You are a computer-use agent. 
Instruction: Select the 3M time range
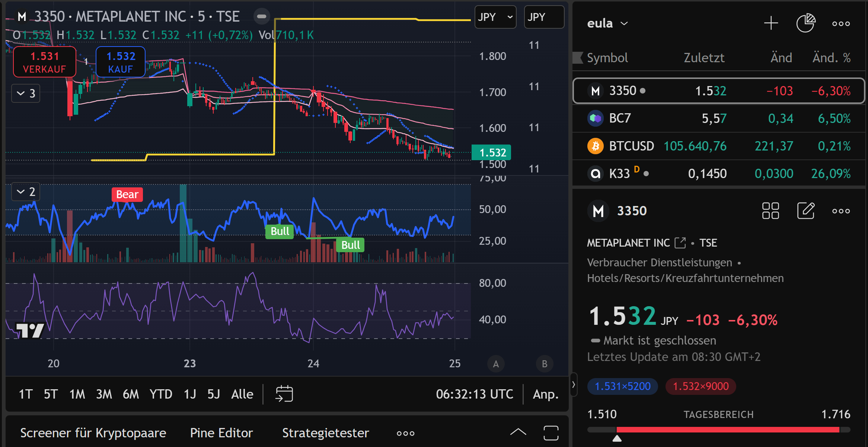104,394
